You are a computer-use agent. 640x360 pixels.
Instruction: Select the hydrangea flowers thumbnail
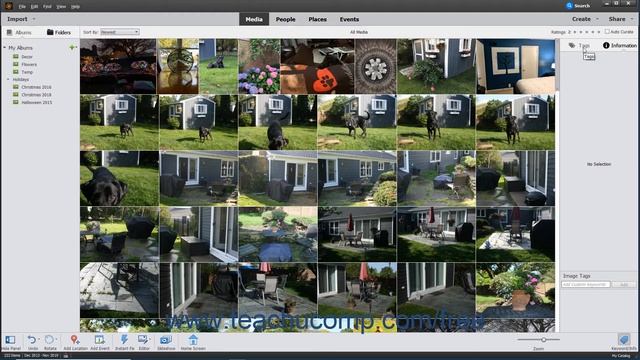click(x=259, y=66)
